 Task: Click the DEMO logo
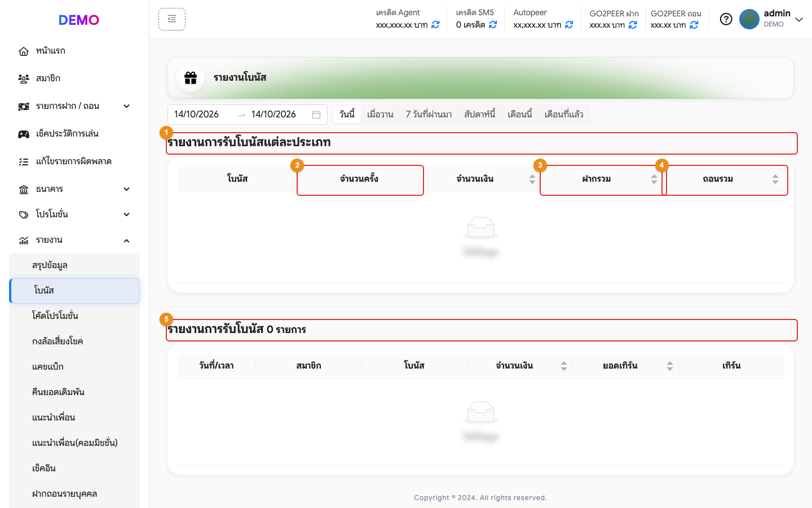[79, 20]
